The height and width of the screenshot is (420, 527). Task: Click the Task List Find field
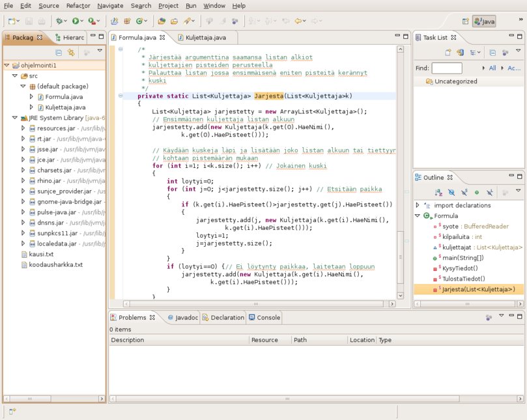pyautogui.click(x=447, y=68)
